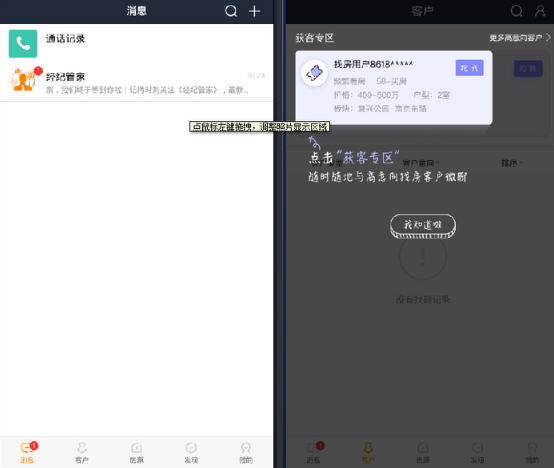The image size is (554, 468).
Task: Open the search icon in 消息 header
Action: pos(231,11)
